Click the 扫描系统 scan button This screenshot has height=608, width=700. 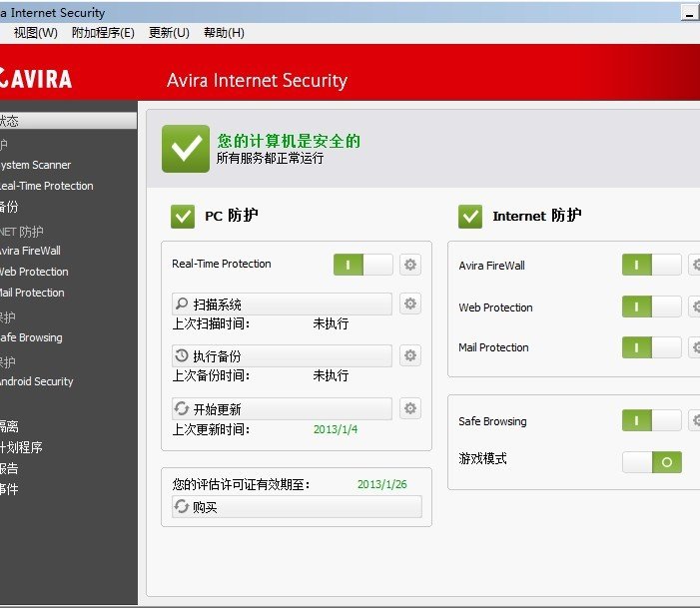[282, 304]
